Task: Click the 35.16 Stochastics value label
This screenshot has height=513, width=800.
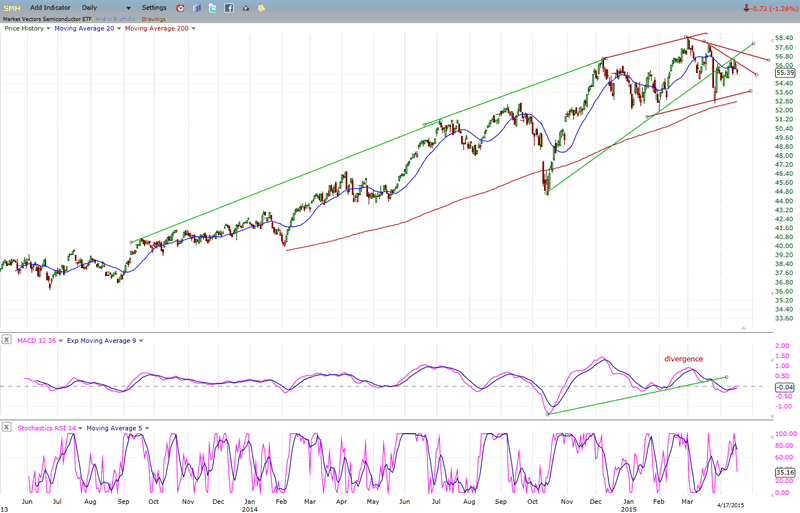Action: [785, 473]
